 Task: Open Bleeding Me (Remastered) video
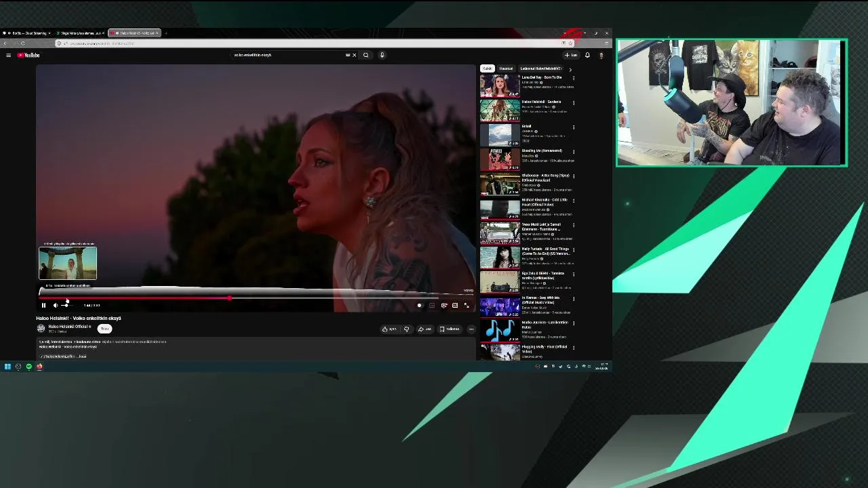point(500,159)
